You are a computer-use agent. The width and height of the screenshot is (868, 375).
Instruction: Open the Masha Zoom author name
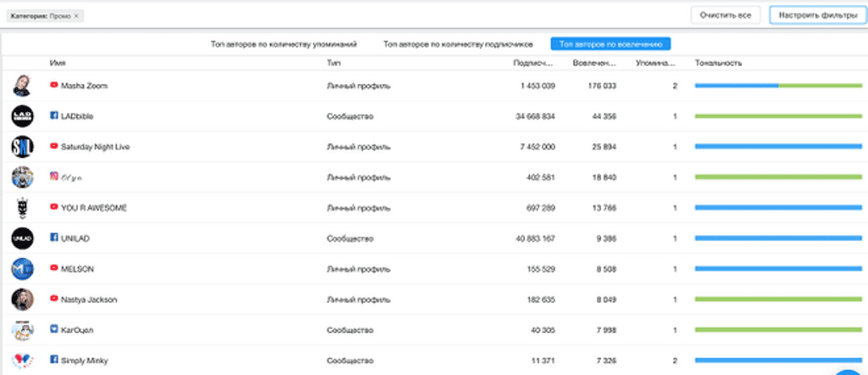pyautogui.click(x=84, y=86)
